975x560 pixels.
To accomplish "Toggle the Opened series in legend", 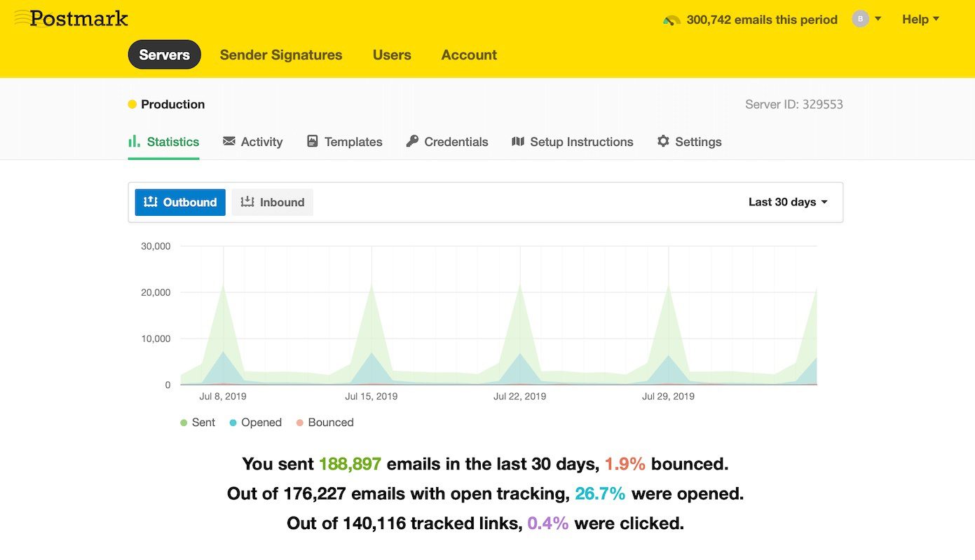I will [x=255, y=423].
